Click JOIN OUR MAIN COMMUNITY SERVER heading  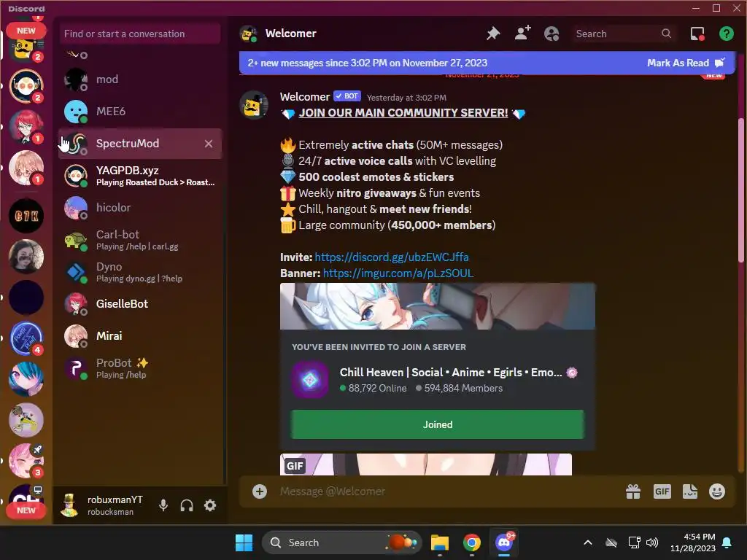point(403,113)
